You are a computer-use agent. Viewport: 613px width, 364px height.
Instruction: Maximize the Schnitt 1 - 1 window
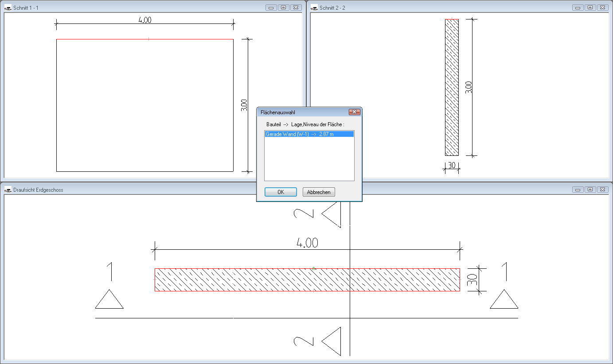284,8
